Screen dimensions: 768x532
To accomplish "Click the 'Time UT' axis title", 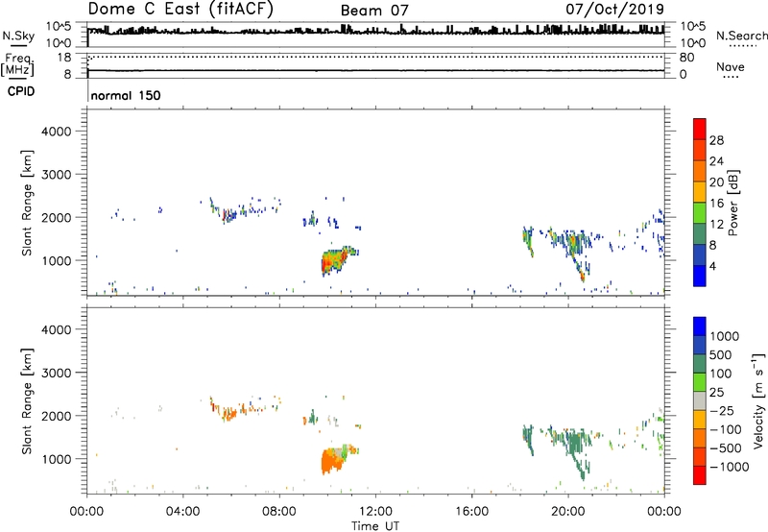I will pyautogui.click(x=375, y=526).
